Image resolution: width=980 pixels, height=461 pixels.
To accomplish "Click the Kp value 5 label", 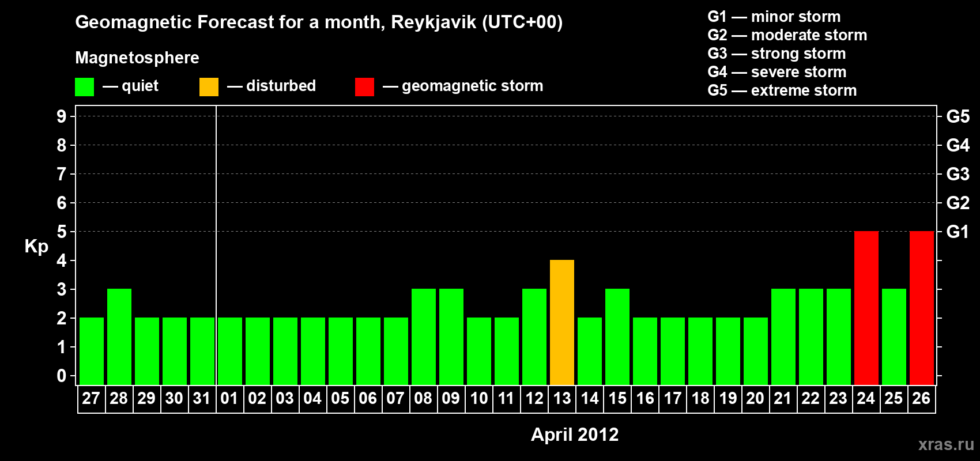I will point(62,232).
